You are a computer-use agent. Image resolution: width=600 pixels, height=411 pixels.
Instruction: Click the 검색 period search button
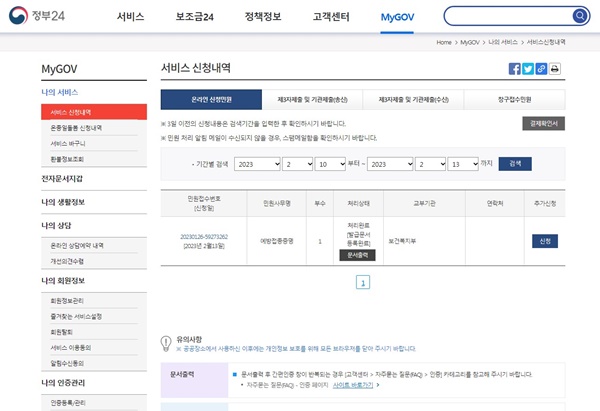(x=515, y=164)
